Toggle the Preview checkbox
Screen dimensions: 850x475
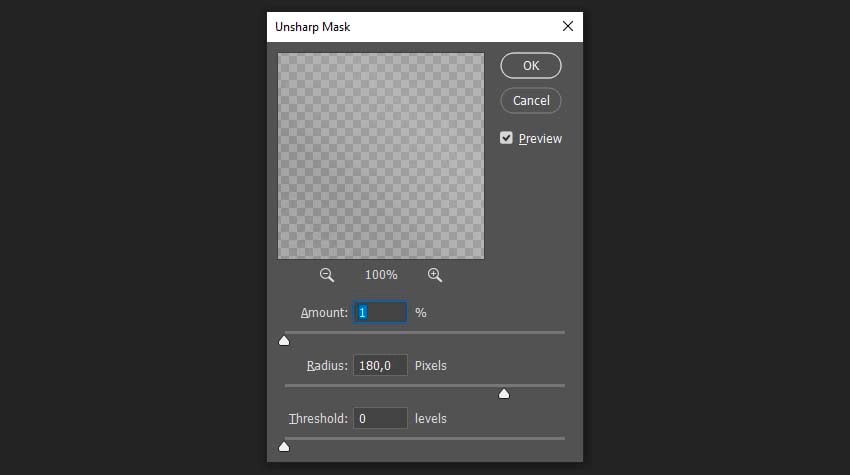tap(507, 138)
